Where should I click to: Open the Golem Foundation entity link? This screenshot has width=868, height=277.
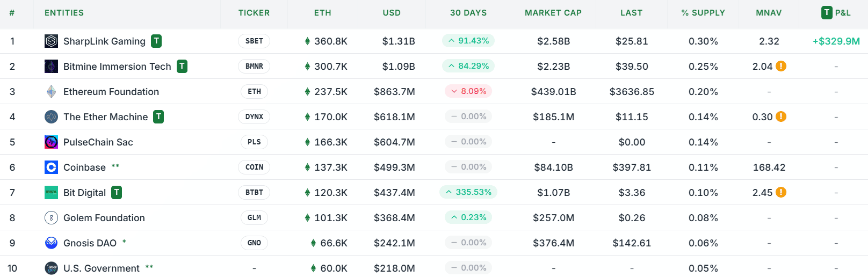[104, 218]
